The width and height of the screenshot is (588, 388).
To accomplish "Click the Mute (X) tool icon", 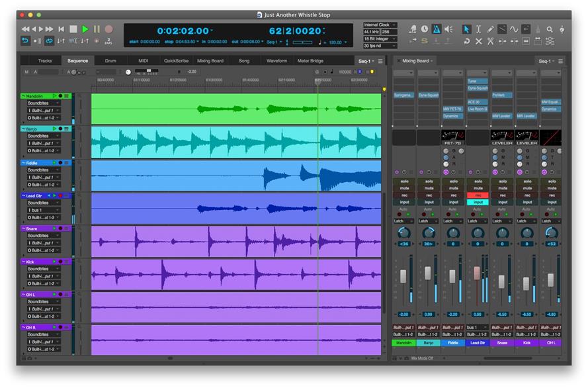I will tap(478, 41).
